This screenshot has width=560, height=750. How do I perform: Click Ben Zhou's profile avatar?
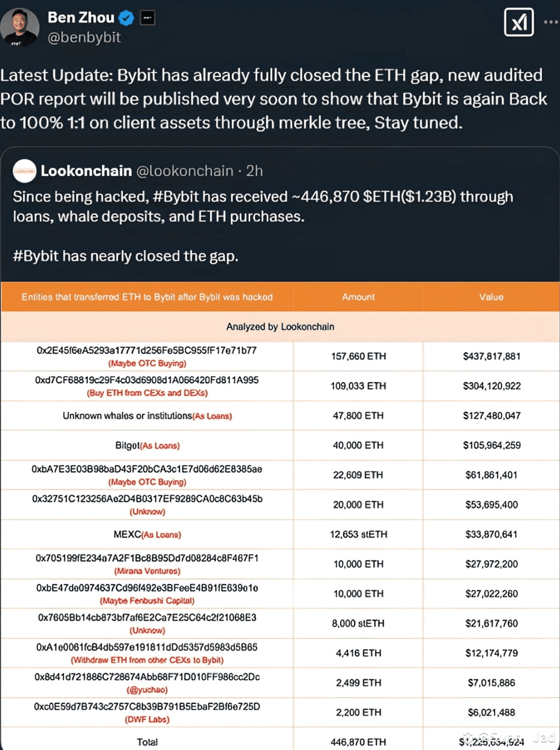click(20, 26)
